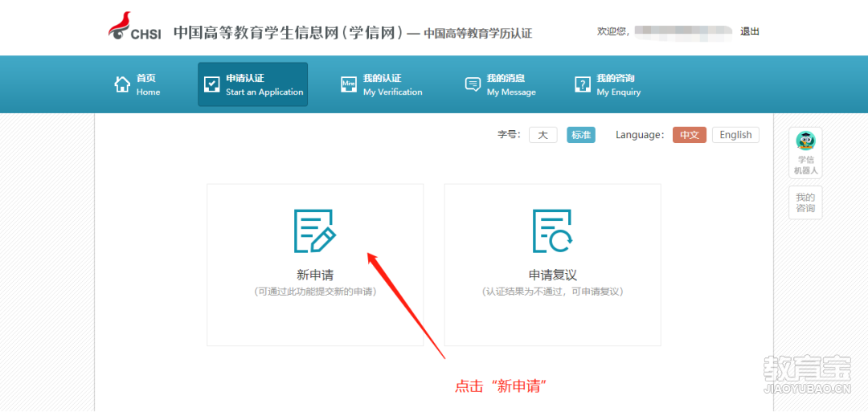The width and height of the screenshot is (868, 412).
Task: Open 我的消息 My Message tab
Action: pyautogui.click(x=501, y=84)
